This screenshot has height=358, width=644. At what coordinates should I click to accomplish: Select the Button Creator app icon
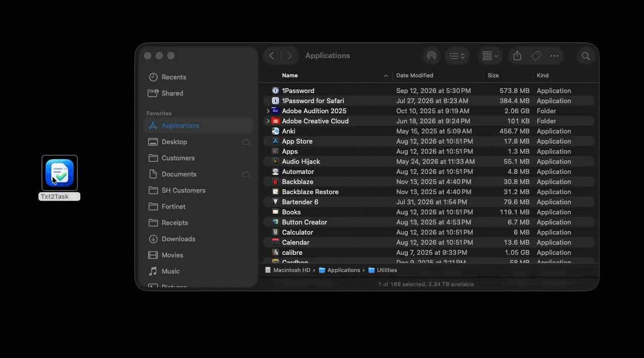[x=275, y=222]
